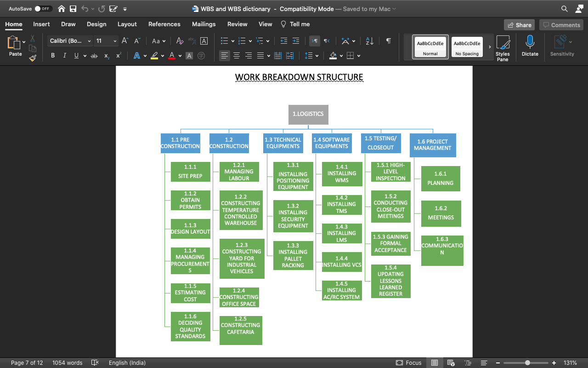588x368 pixels.
Task: Open the Review tab
Action: pyautogui.click(x=237, y=24)
